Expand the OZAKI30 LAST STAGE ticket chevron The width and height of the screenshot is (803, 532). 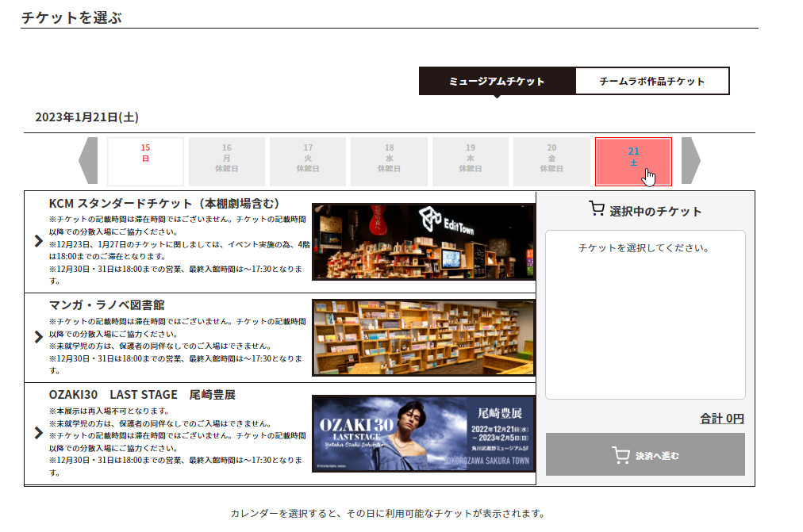point(38,433)
